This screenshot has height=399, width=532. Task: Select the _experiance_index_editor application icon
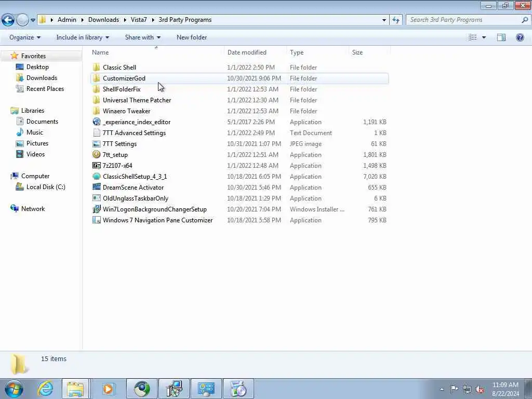[x=96, y=122]
